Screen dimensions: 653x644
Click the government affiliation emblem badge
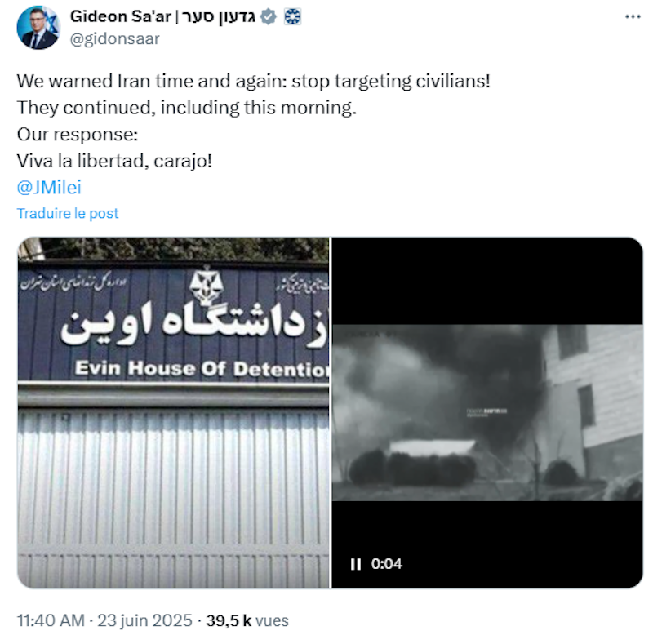pos(293,16)
